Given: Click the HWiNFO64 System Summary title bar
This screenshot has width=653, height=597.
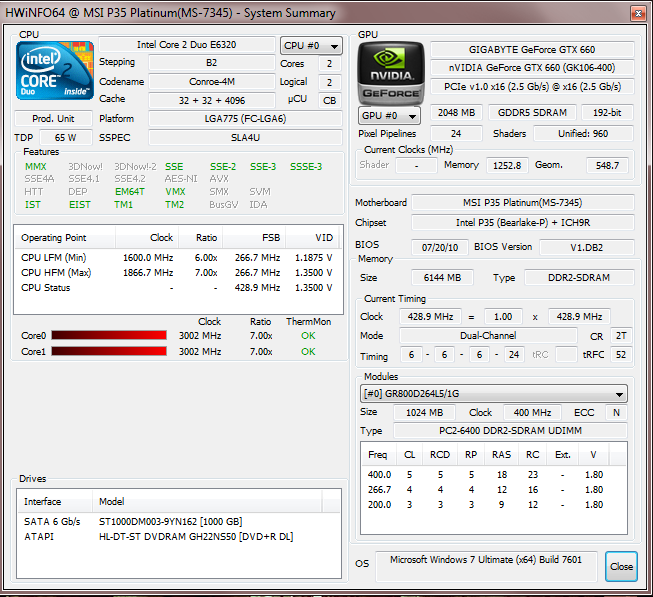Looking at the screenshot, I should 317,13.
